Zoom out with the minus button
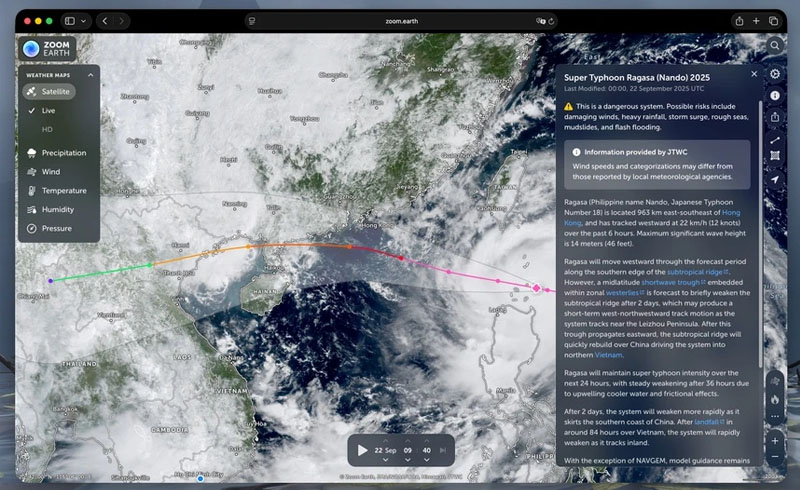The image size is (800, 490). point(776,458)
